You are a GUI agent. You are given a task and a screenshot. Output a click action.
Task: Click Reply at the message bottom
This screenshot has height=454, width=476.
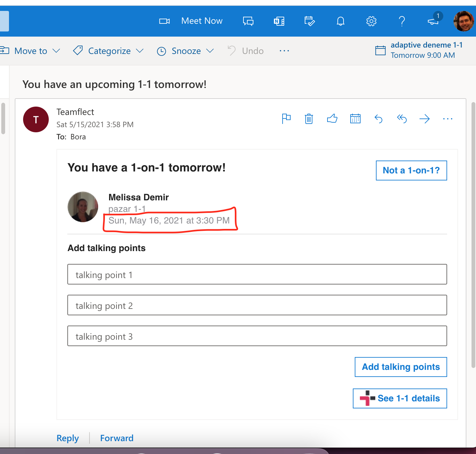67,438
